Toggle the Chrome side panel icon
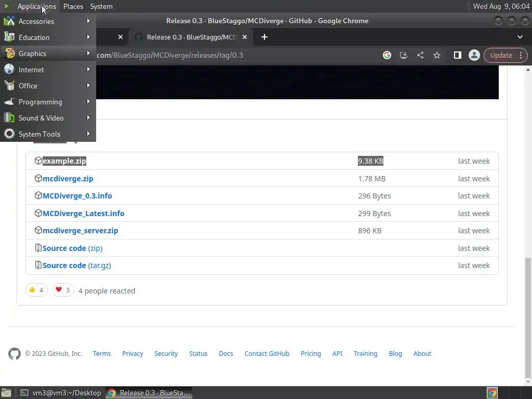Viewport: 532px width, 399px height. click(x=457, y=55)
